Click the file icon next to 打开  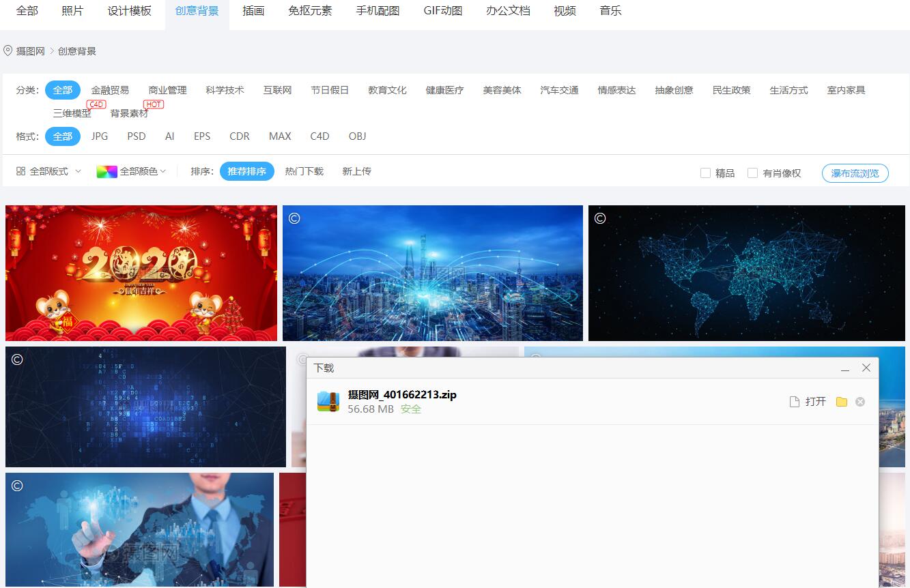(794, 401)
